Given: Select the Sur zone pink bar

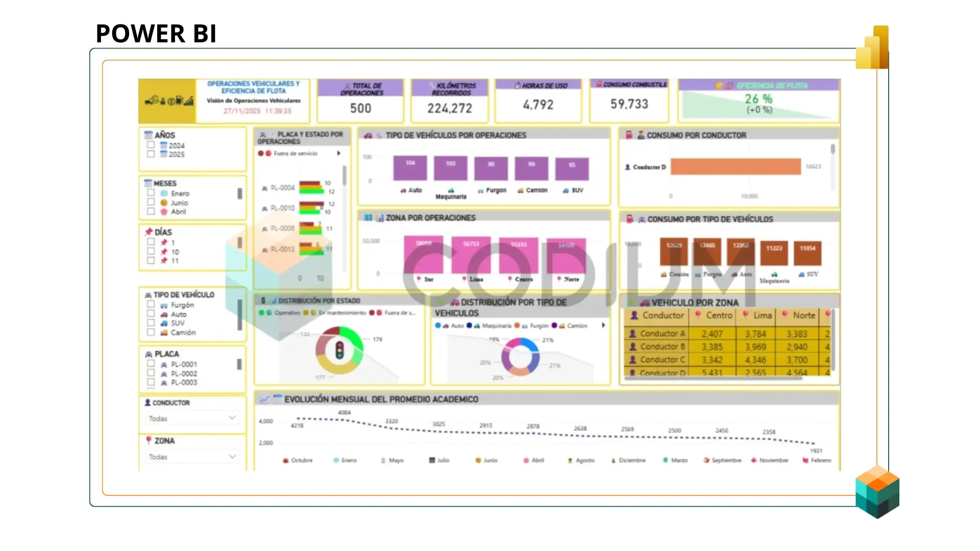Looking at the screenshot, I should pos(423,254).
